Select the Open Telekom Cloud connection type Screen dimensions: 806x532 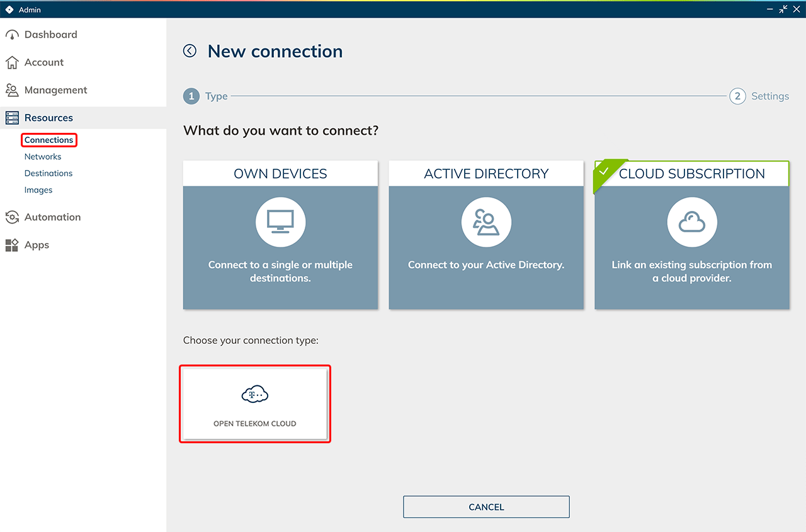coord(254,404)
